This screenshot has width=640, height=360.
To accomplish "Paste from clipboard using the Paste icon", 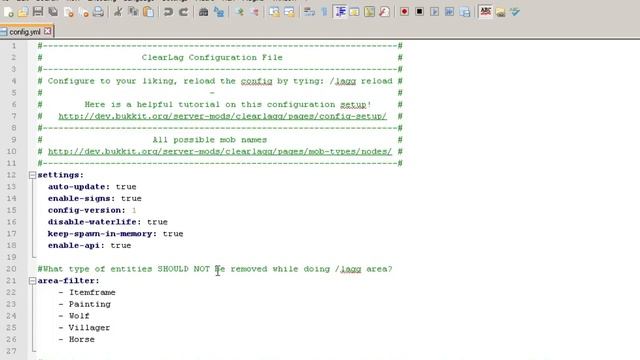I will click(x=149, y=12).
